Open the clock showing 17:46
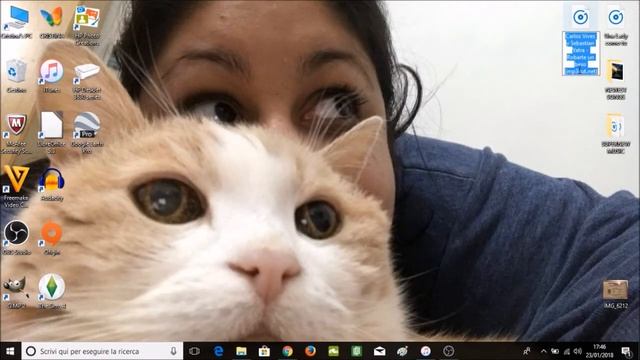Image resolution: width=640 pixels, height=360 pixels. point(600,351)
